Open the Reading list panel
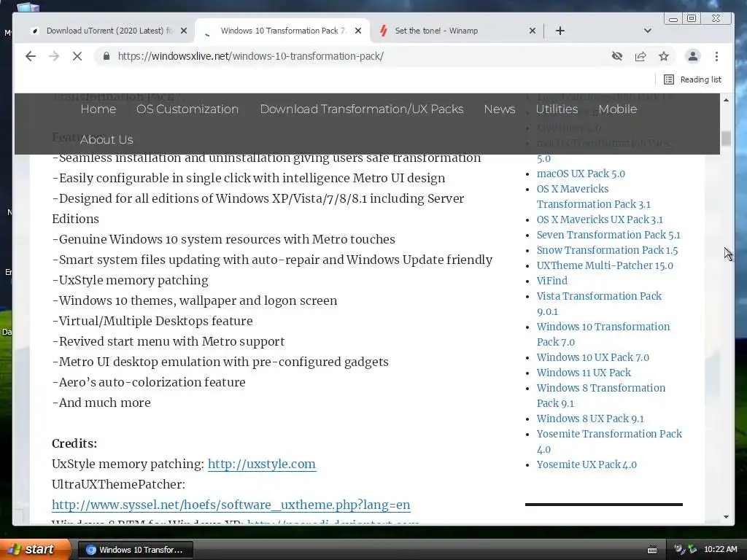Viewport: 747px width, 560px height. (x=692, y=79)
